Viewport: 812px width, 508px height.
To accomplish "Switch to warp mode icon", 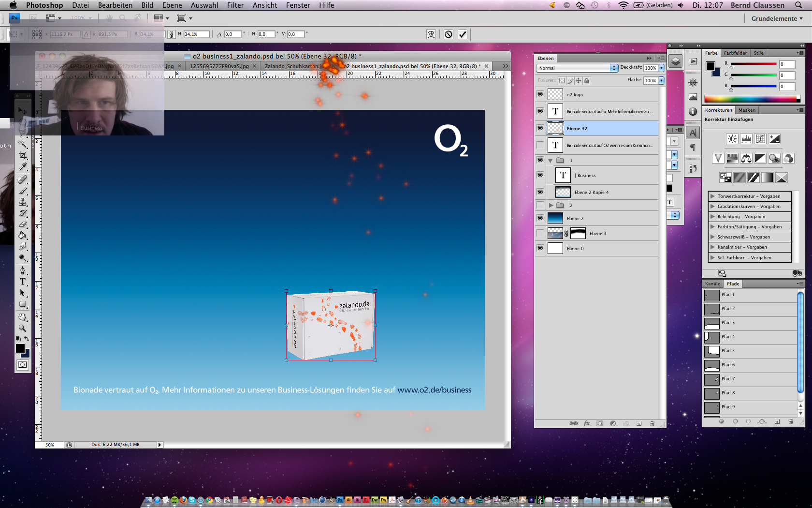I will (x=431, y=34).
